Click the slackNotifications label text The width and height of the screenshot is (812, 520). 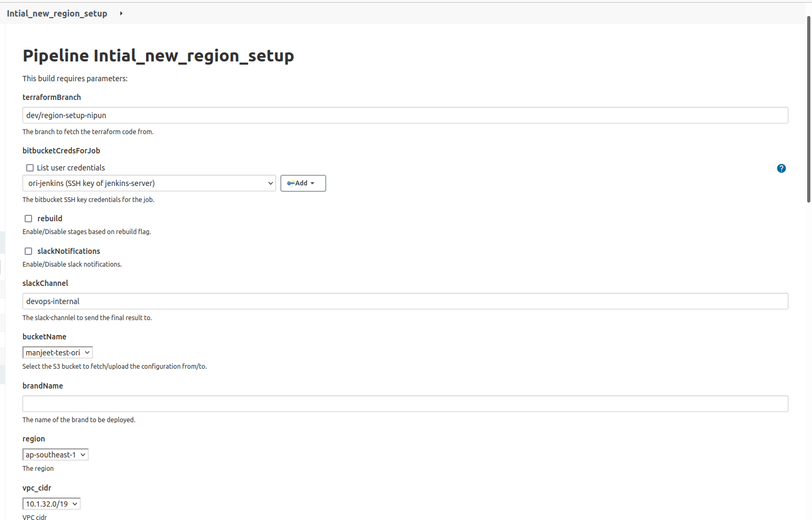(68, 251)
